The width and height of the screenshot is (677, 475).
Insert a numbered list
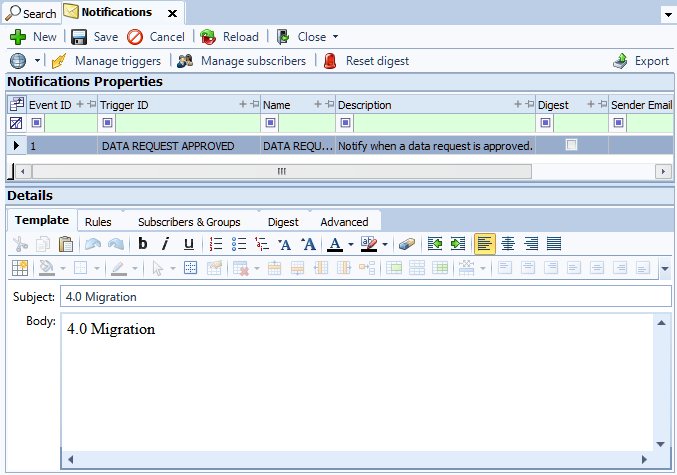215,244
